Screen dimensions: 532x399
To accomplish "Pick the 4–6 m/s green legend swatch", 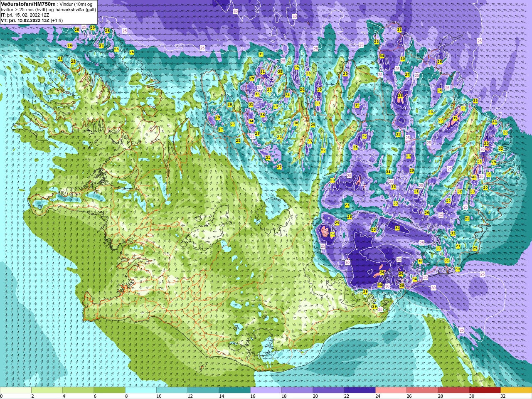I will click(x=78, y=390).
